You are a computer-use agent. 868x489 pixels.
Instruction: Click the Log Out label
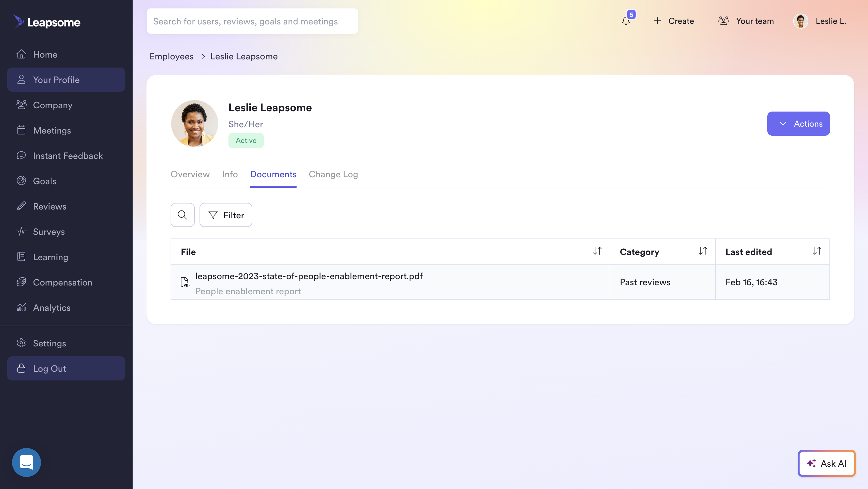pyautogui.click(x=49, y=369)
